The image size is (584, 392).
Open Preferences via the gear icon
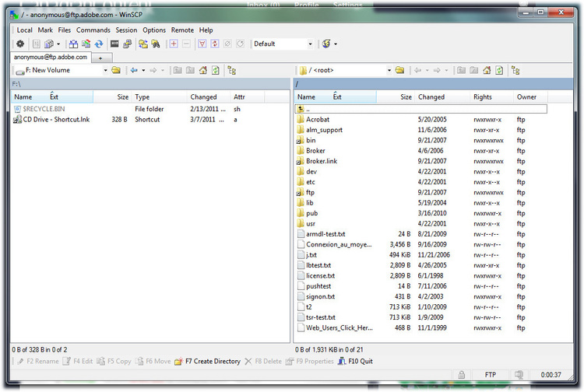20,44
